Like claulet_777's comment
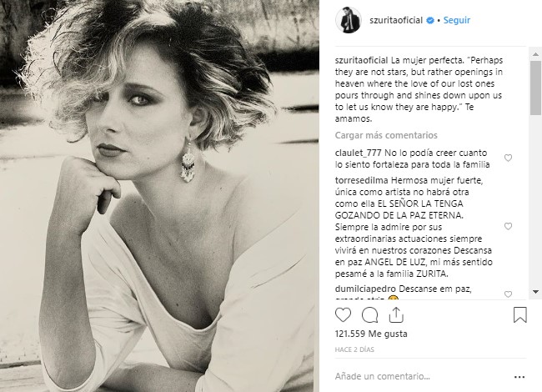The width and height of the screenshot is (542, 392). (509, 158)
